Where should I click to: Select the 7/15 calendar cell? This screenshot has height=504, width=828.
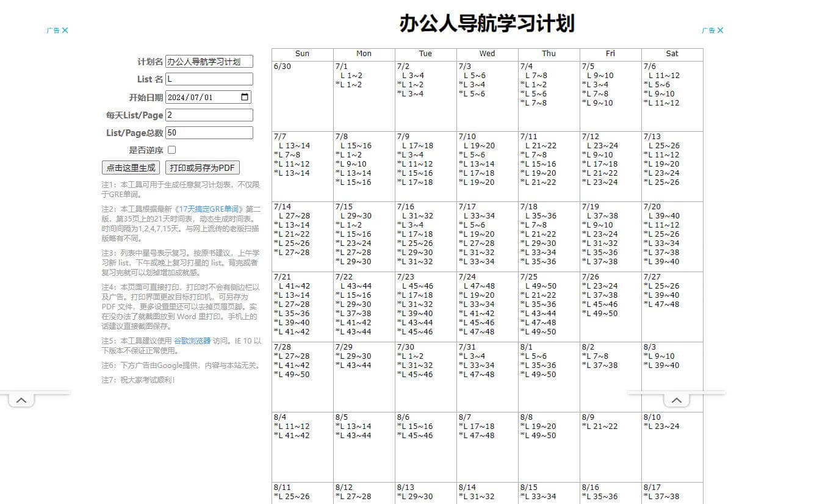point(364,235)
